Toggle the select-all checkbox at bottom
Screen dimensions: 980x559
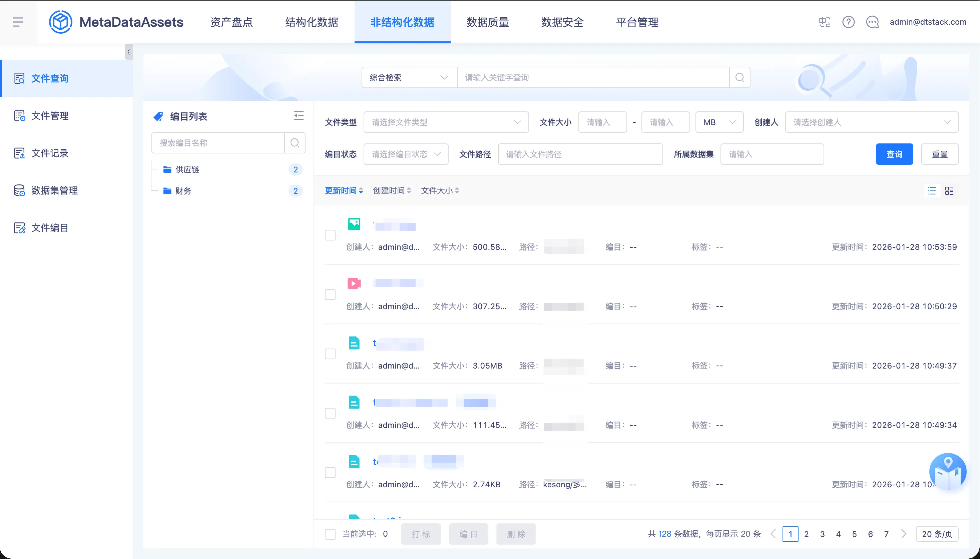pyautogui.click(x=330, y=534)
